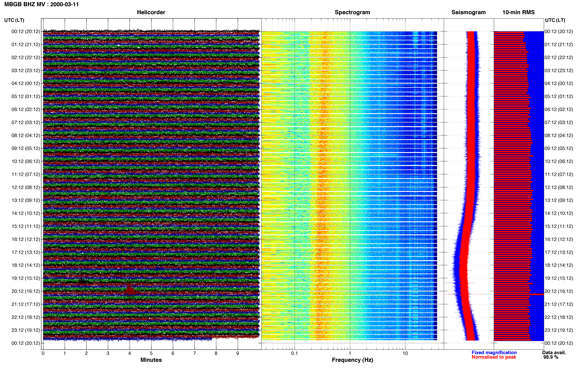Click the left time label 05:12 (01:12)
This screenshot has width=588, height=368.
[26, 96]
